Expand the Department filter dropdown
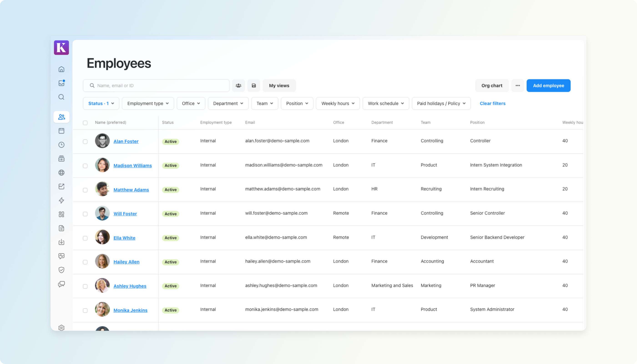 coord(228,104)
